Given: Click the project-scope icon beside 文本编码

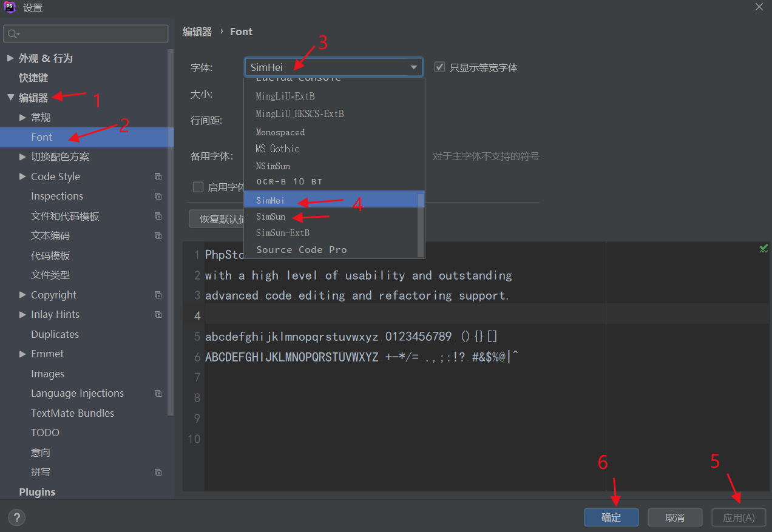Looking at the screenshot, I should point(158,236).
